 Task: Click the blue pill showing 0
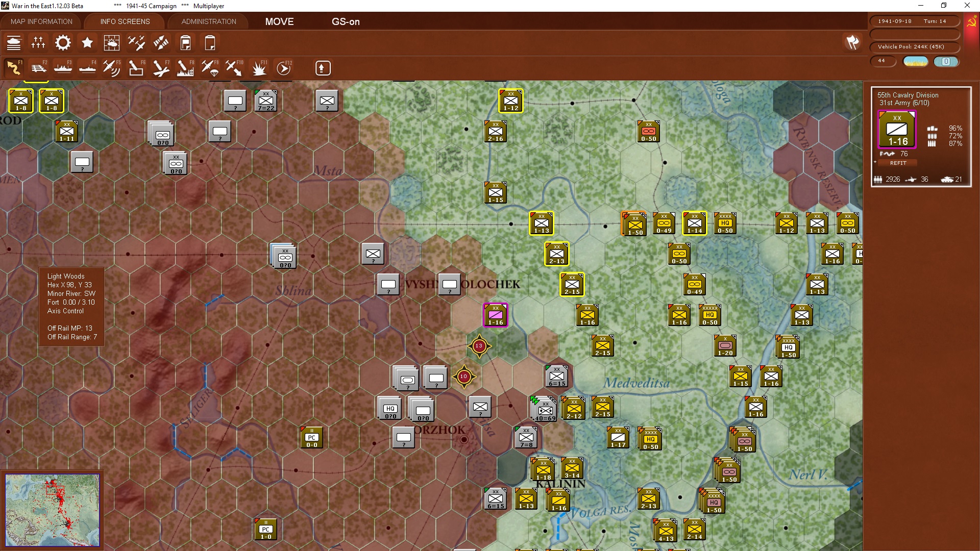[x=946, y=62]
